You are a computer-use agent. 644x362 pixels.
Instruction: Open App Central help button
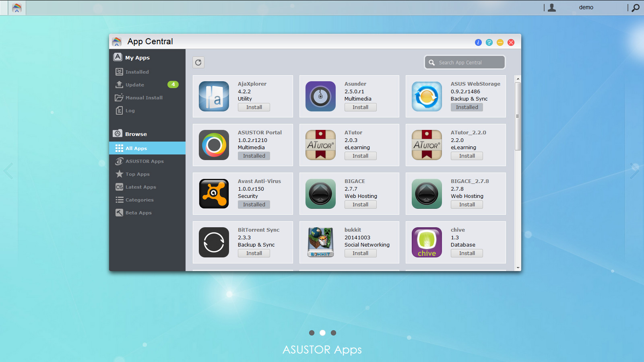pyautogui.click(x=489, y=42)
